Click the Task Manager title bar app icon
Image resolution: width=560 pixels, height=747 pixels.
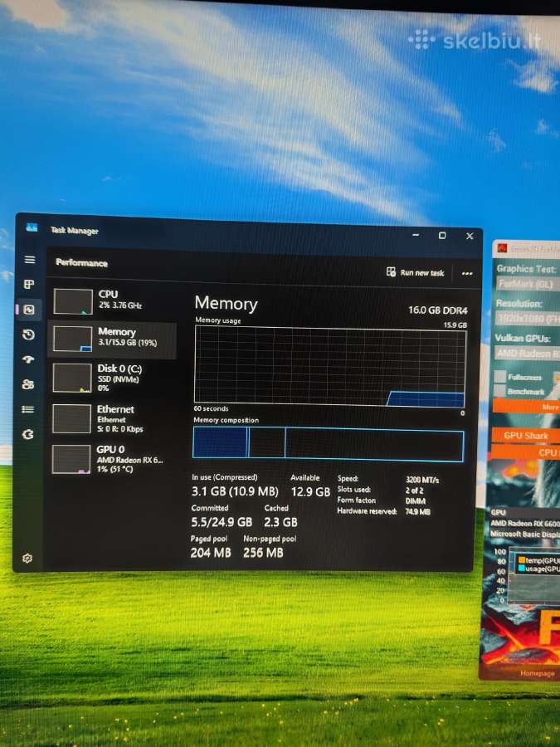pos(32,227)
